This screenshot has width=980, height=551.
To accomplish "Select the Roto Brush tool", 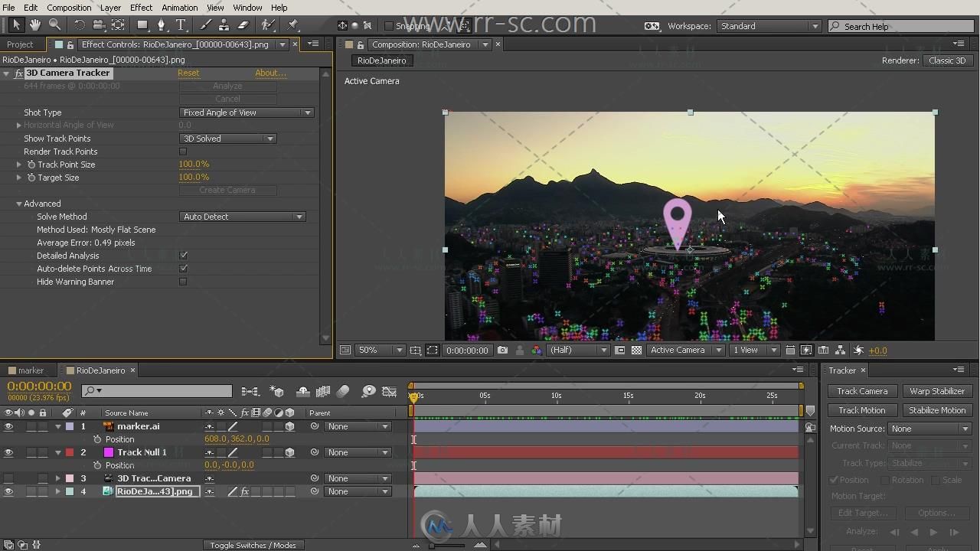I will point(268,25).
